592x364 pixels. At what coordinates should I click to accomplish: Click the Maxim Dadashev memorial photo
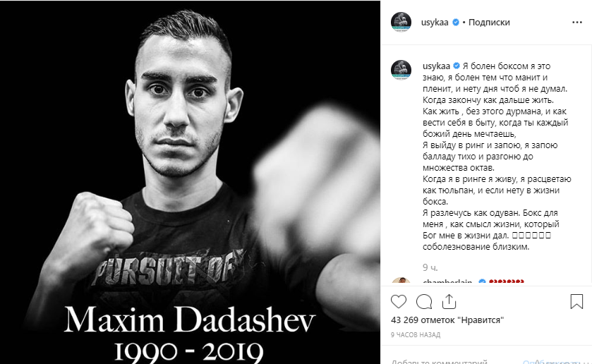(x=190, y=182)
